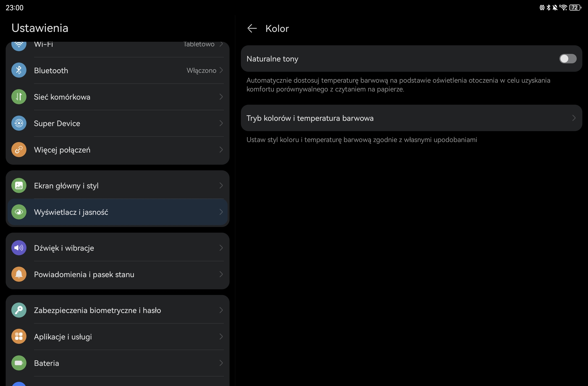Screen dimensions: 588x386
Task: Tap the chevron on the Bateria row
Action: [221, 363]
